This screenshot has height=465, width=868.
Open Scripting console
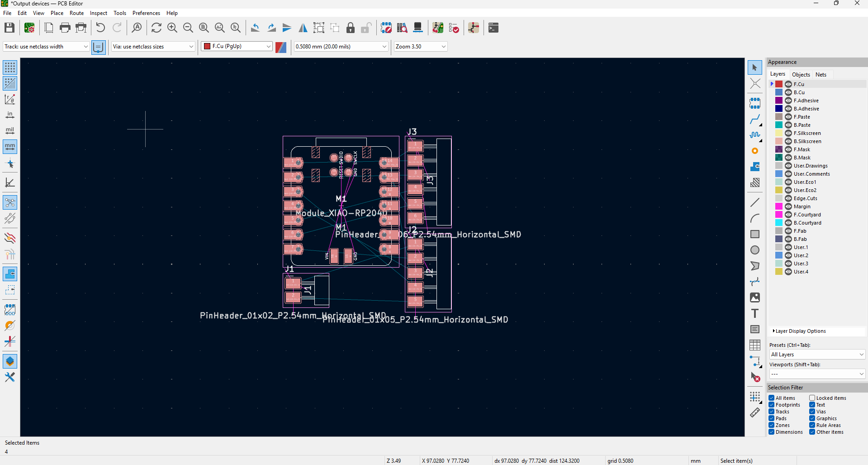[493, 28]
